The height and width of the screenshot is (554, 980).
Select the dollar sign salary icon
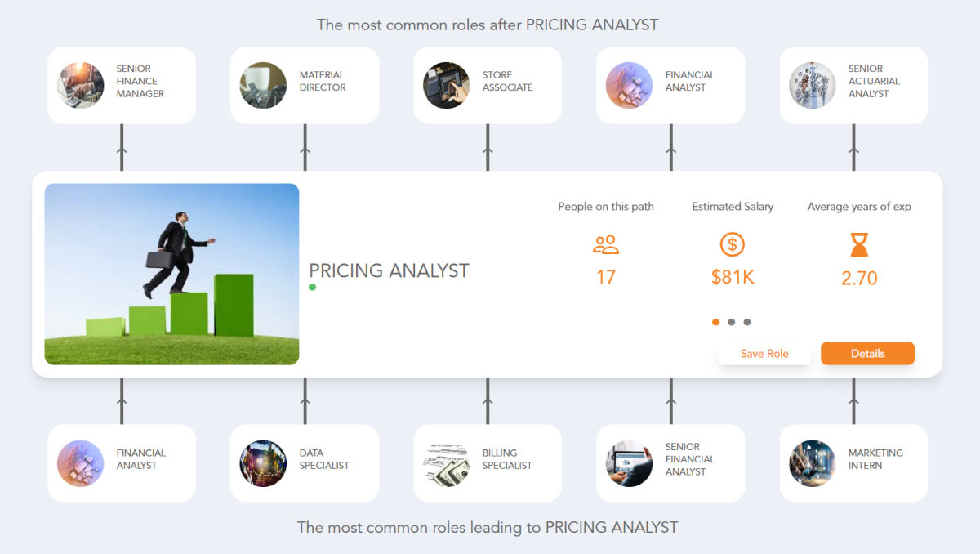733,244
